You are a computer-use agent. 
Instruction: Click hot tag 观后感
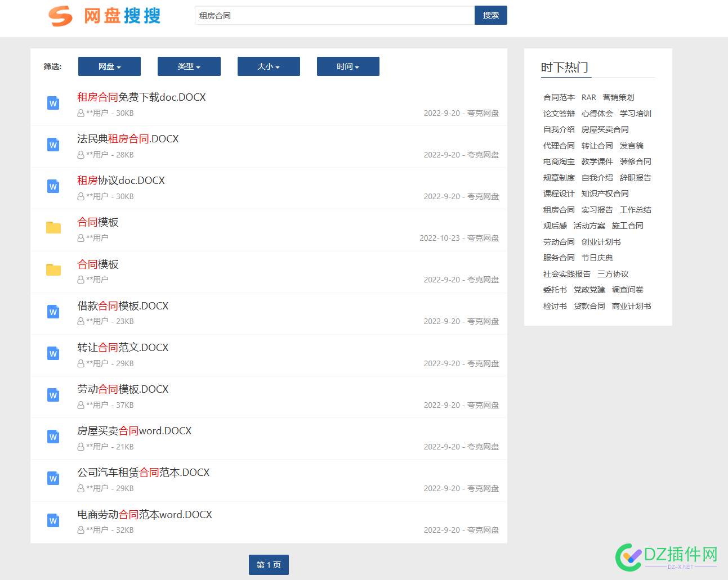click(555, 226)
